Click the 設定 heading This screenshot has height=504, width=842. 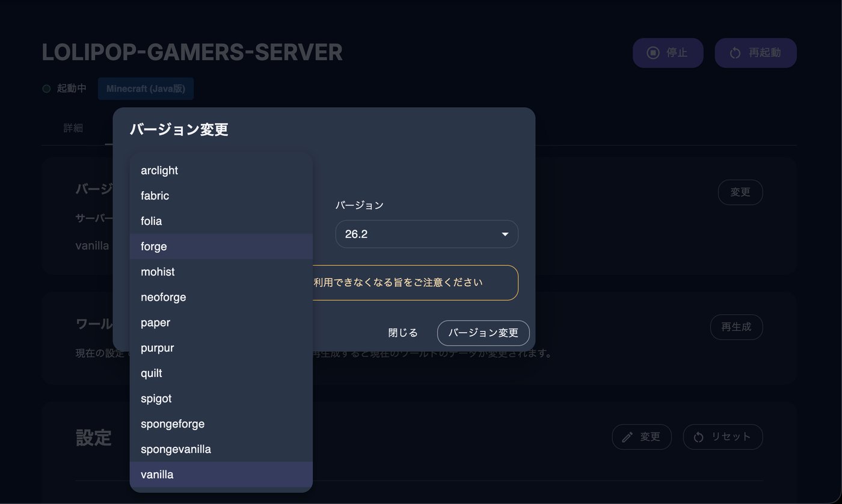(x=94, y=437)
